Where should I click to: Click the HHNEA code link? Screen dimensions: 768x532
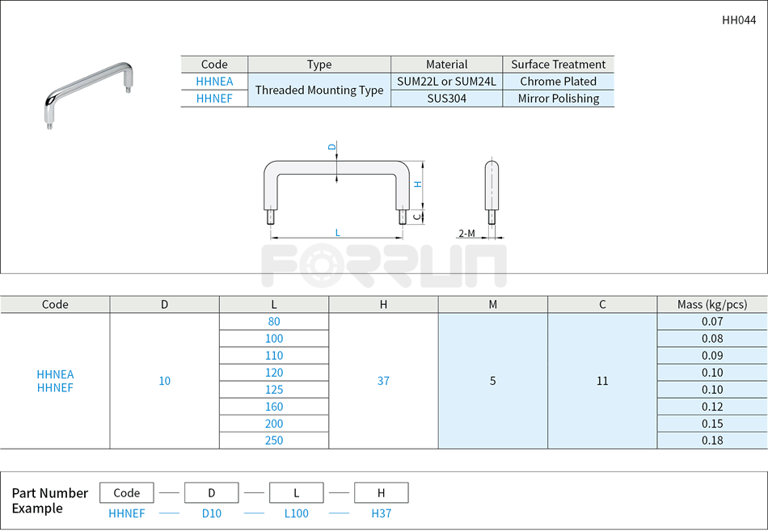tap(213, 81)
